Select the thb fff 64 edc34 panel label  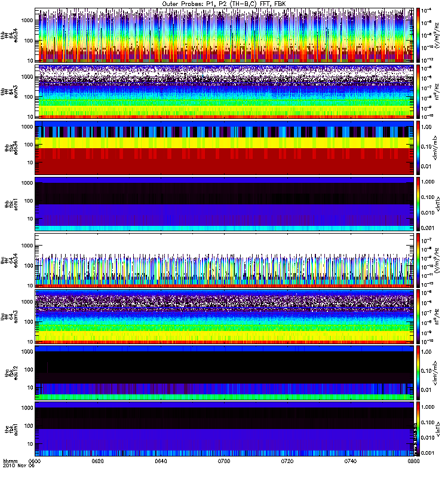coord(9,35)
